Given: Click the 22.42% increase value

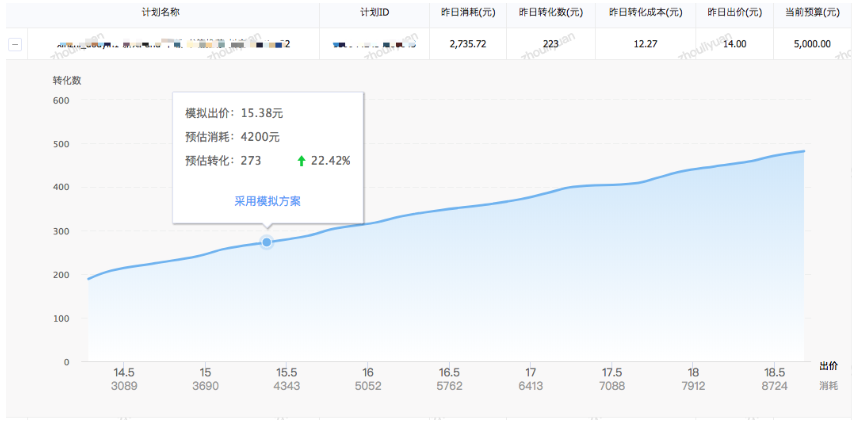Looking at the screenshot, I should (x=330, y=161).
